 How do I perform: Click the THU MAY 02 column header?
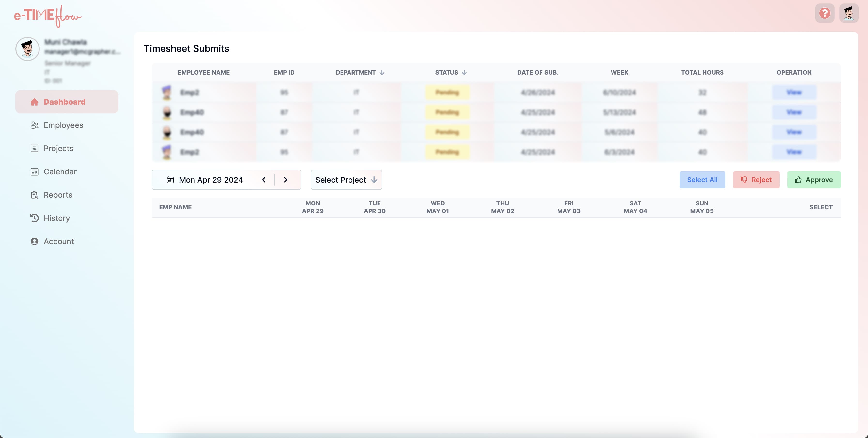click(x=502, y=207)
